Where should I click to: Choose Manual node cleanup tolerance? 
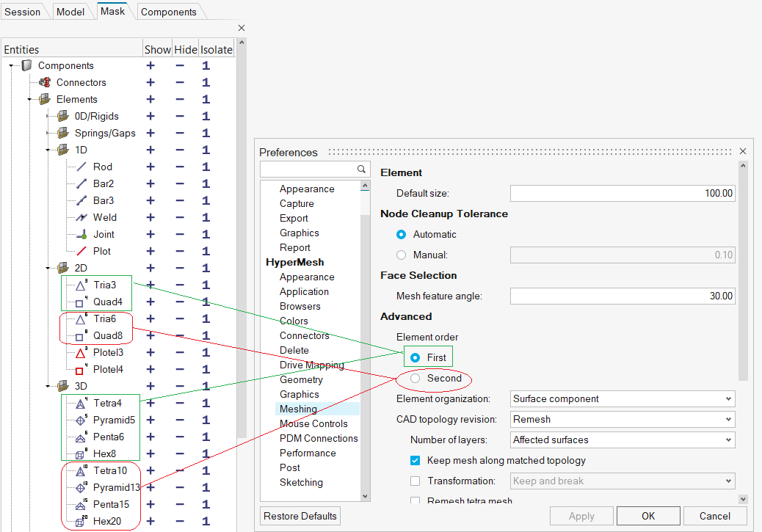401,255
